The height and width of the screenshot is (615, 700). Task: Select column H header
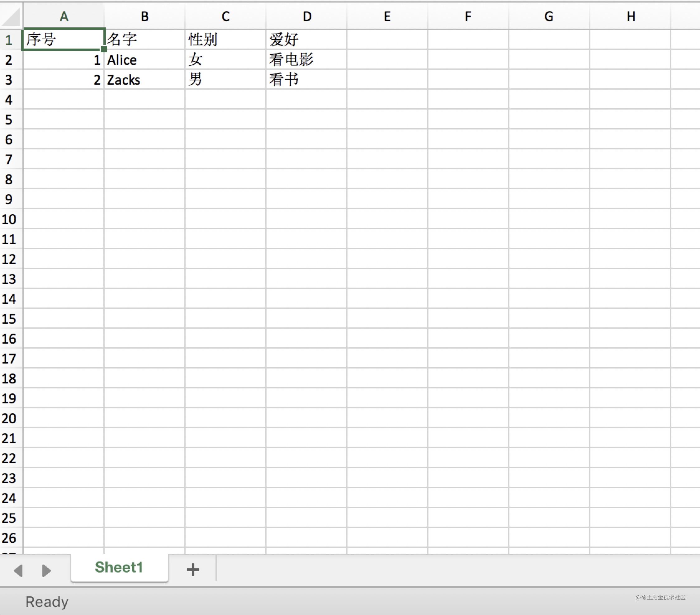click(x=630, y=16)
